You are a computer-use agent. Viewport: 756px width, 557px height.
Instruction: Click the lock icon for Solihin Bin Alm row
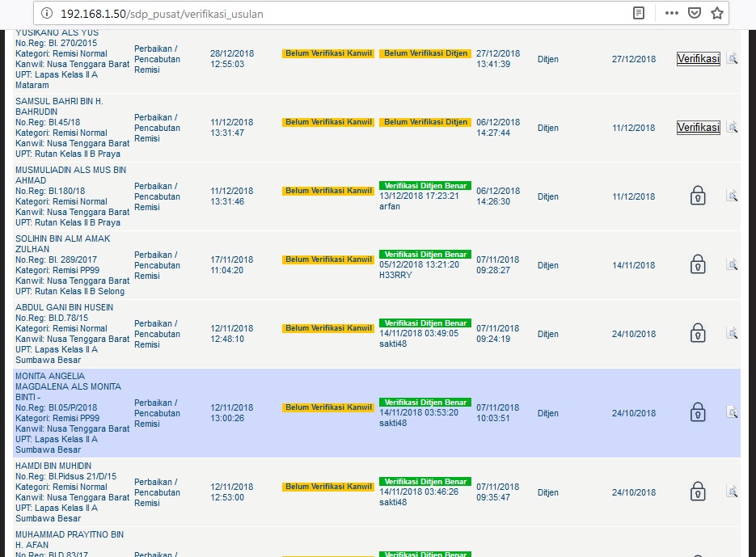(697, 264)
